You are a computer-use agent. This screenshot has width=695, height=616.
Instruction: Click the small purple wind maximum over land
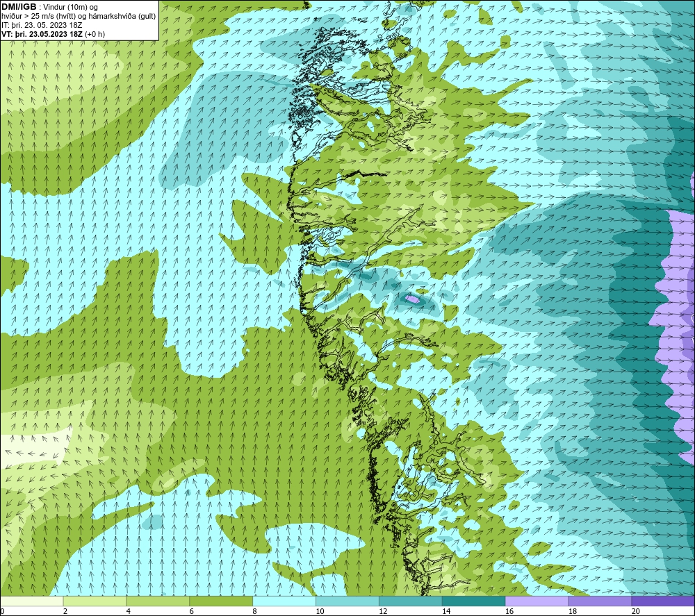[x=413, y=299]
